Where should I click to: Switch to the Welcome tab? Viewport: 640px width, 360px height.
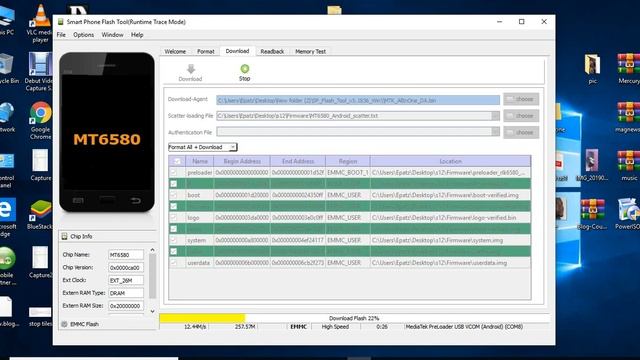pos(175,51)
